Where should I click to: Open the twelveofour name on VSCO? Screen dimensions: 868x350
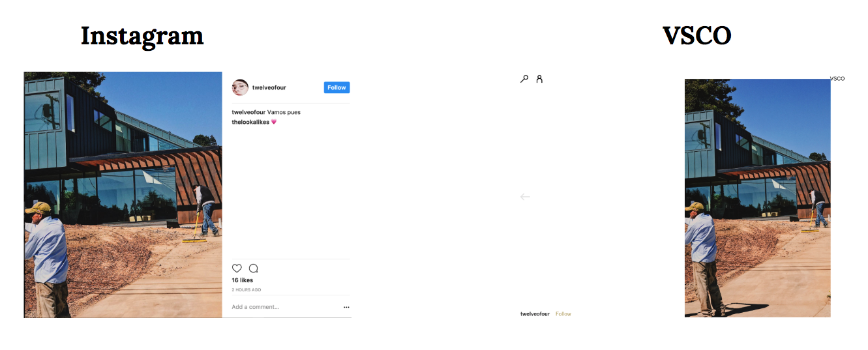coord(535,314)
